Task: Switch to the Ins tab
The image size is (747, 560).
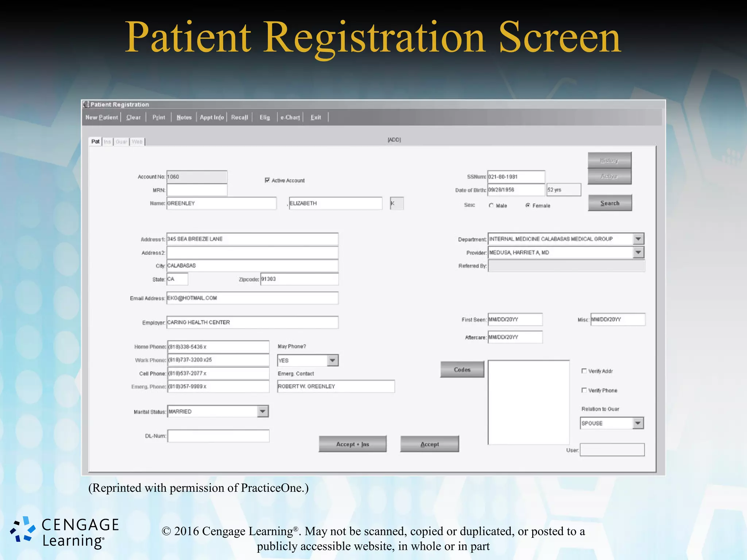Action: pyautogui.click(x=107, y=142)
